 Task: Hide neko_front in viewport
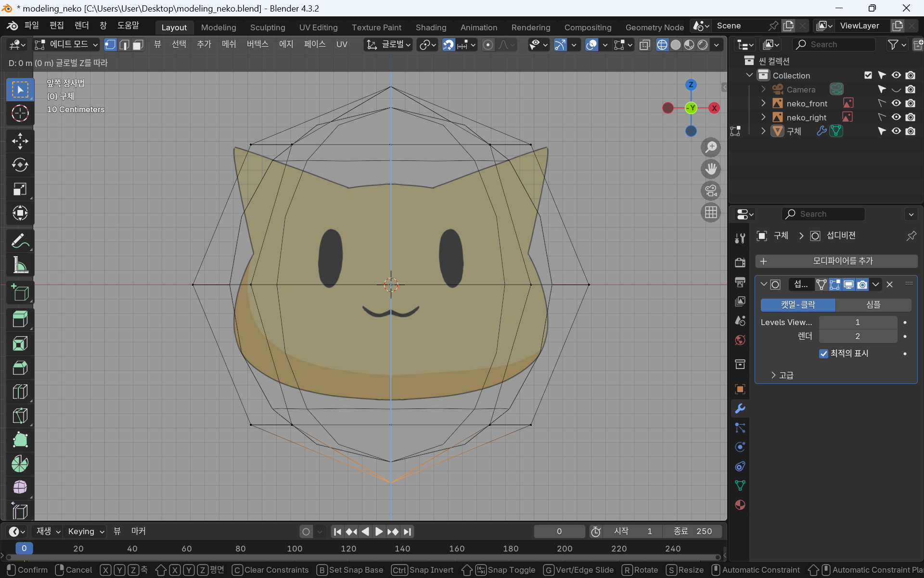click(896, 103)
